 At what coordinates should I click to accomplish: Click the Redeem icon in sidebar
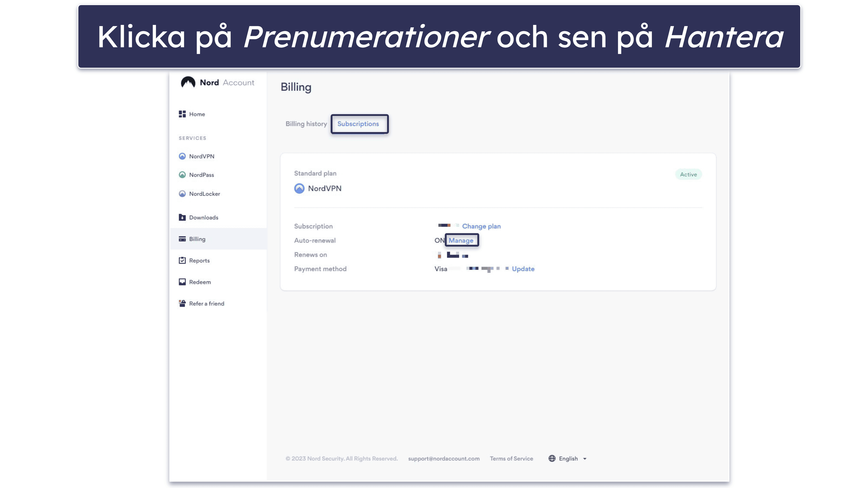tap(181, 282)
